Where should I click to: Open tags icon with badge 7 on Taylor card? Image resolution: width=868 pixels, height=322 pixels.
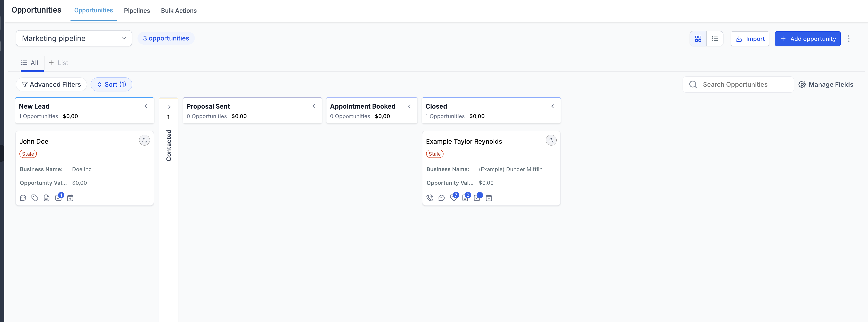454,198
